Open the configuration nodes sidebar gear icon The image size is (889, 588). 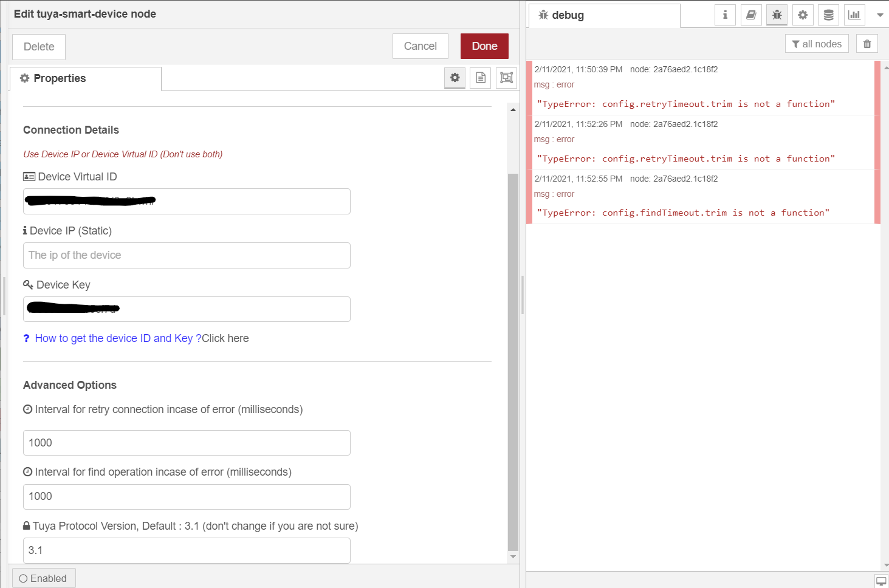(x=803, y=15)
